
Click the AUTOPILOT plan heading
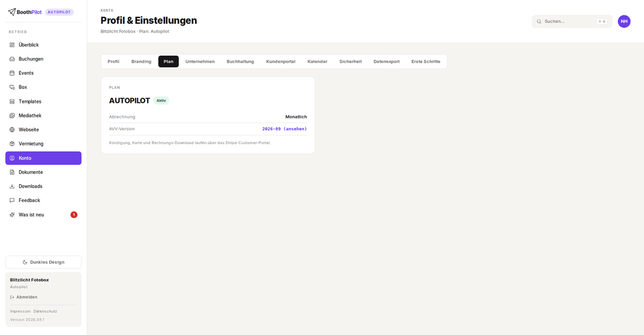pos(129,101)
